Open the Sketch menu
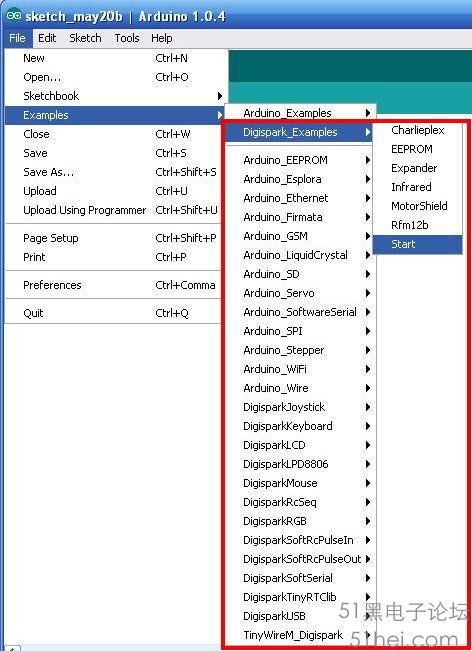472x651 pixels. pyautogui.click(x=85, y=38)
